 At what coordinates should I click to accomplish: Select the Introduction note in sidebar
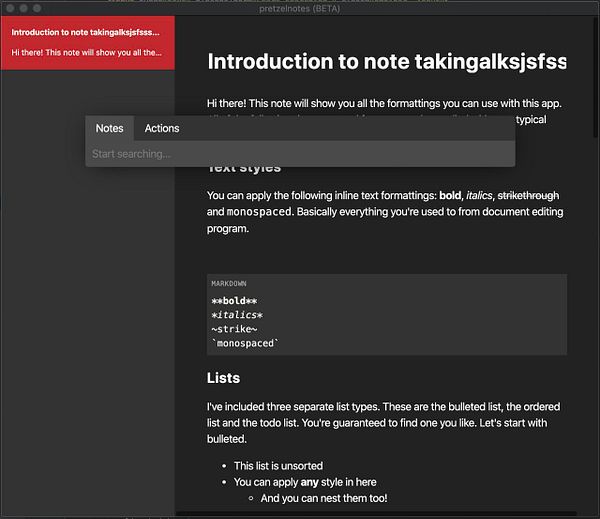(x=87, y=42)
